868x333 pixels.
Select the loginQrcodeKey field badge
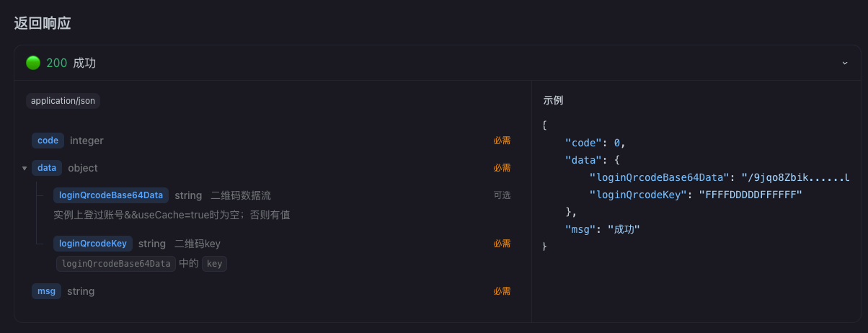pyautogui.click(x=93, y=244)
